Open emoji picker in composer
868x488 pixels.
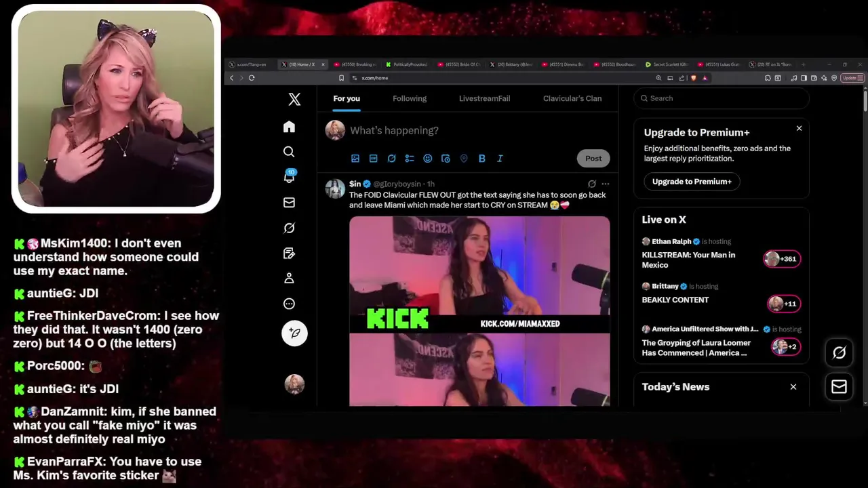click(427, 158)
